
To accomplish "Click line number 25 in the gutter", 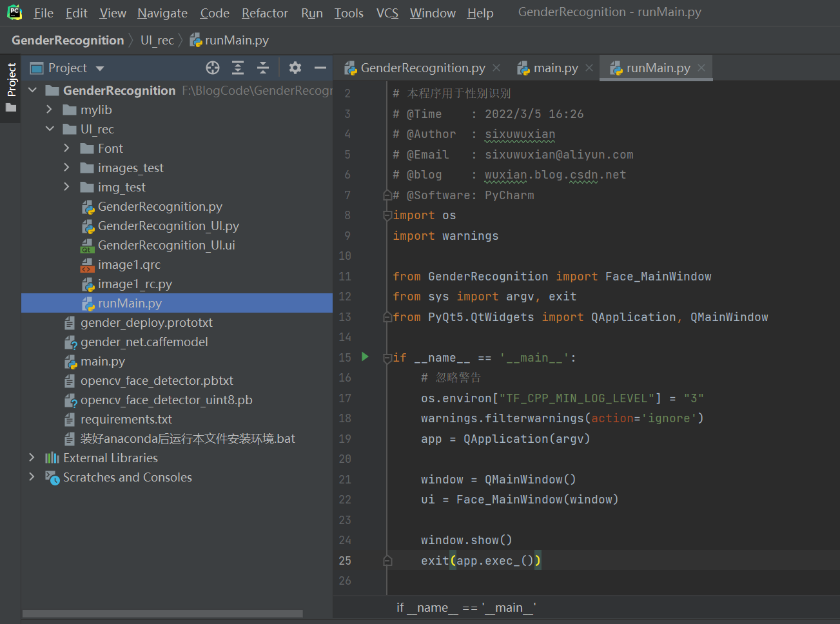I will pyautogui.click(x=345, y=561).
